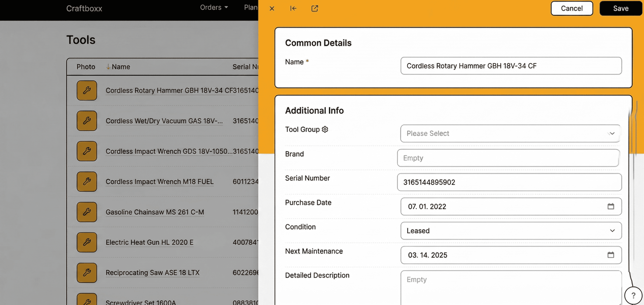644x305 pixels.
Task: Click the collapse-to-side arrow icon
Action: point(293,8)
